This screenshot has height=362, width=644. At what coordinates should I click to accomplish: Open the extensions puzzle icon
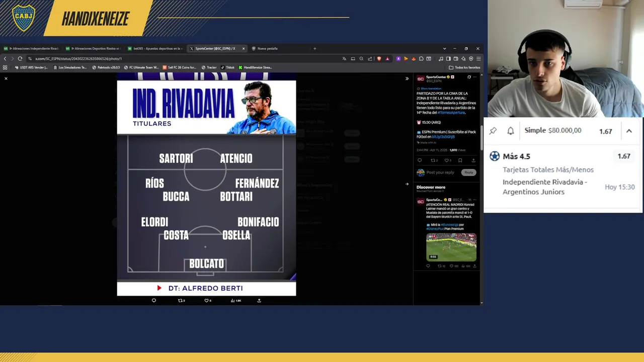421,59
